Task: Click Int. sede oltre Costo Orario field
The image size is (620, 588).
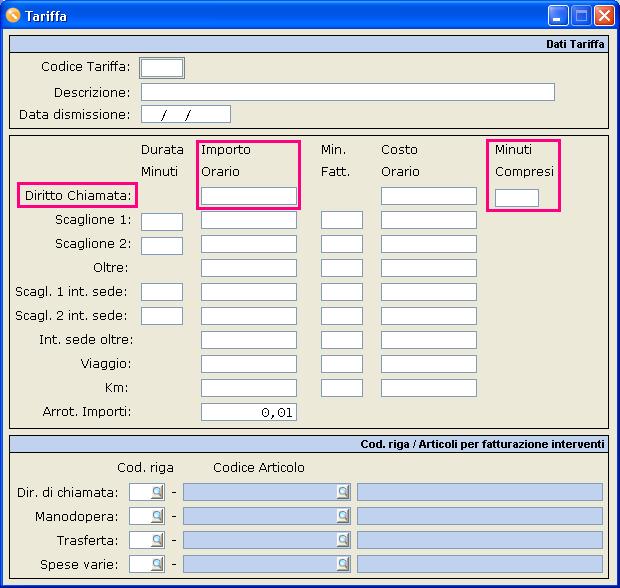Action: (x=429, y=340)
